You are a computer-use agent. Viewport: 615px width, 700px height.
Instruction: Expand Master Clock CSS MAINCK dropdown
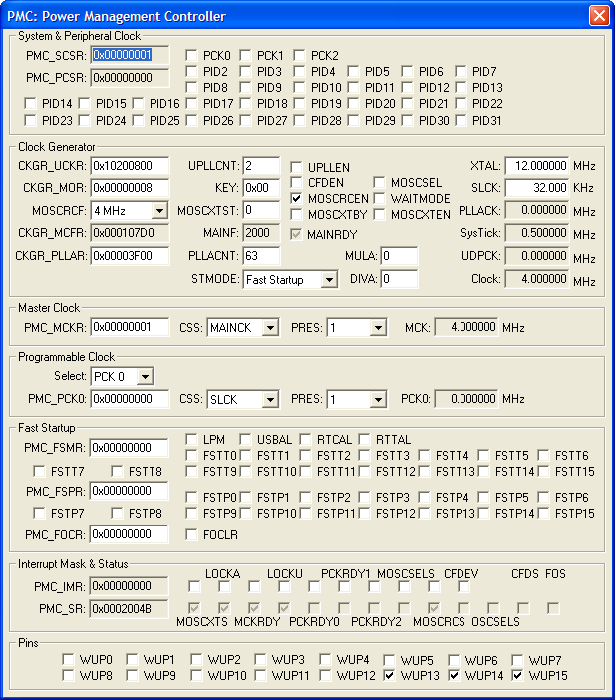(270, 328)
